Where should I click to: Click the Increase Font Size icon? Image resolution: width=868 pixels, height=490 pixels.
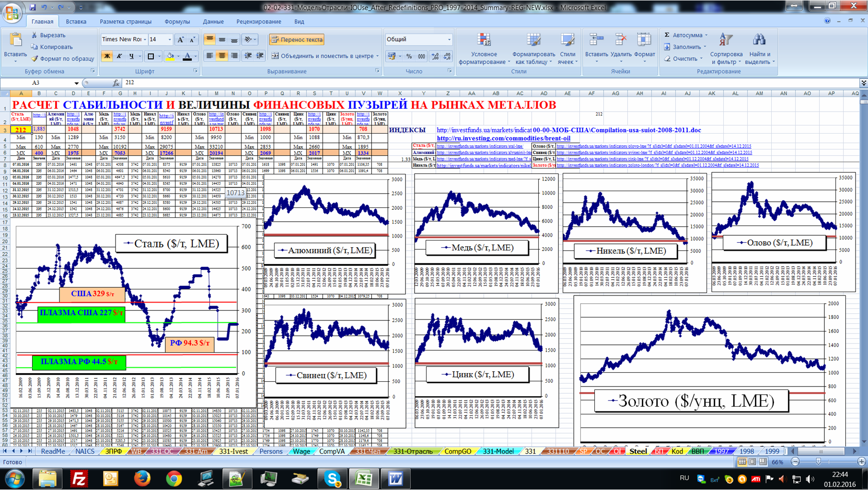[x=181, y=40]
